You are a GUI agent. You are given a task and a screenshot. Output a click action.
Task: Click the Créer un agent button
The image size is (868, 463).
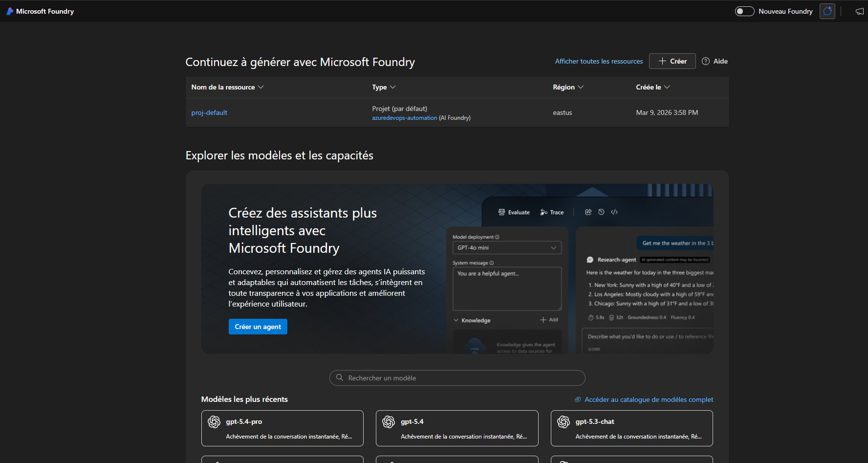(x=258, y=327)
